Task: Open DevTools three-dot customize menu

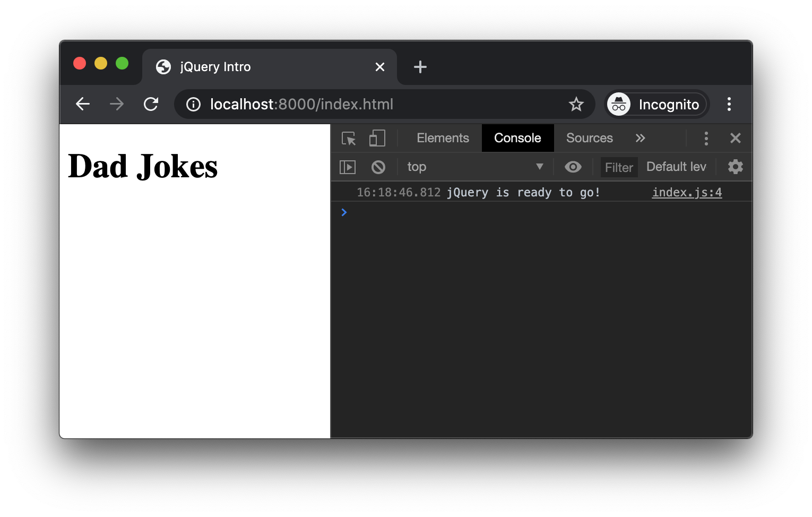Action: point(706,139)
